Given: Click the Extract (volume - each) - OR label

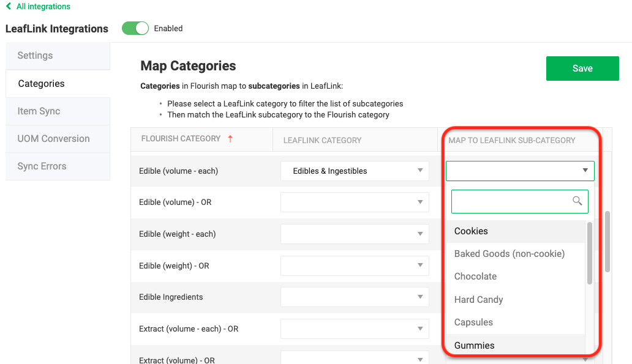Looking at the screenshot, I should 189,329.
